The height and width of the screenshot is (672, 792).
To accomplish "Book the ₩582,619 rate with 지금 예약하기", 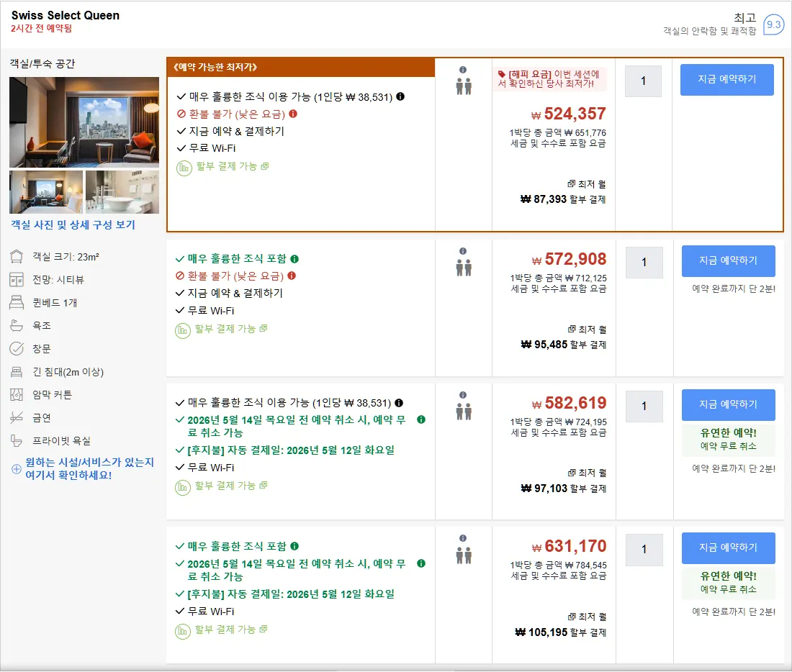I will click(729, 404).
